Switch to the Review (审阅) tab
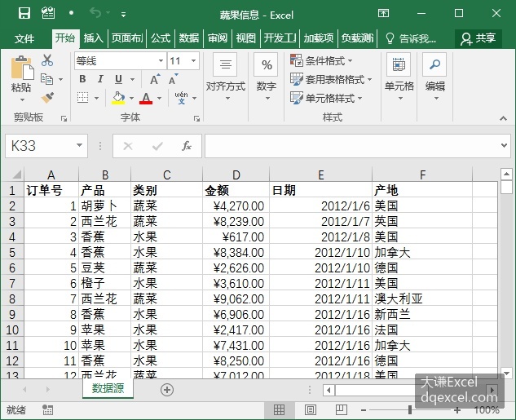This screenshot has width=516, height=420. 218,38
